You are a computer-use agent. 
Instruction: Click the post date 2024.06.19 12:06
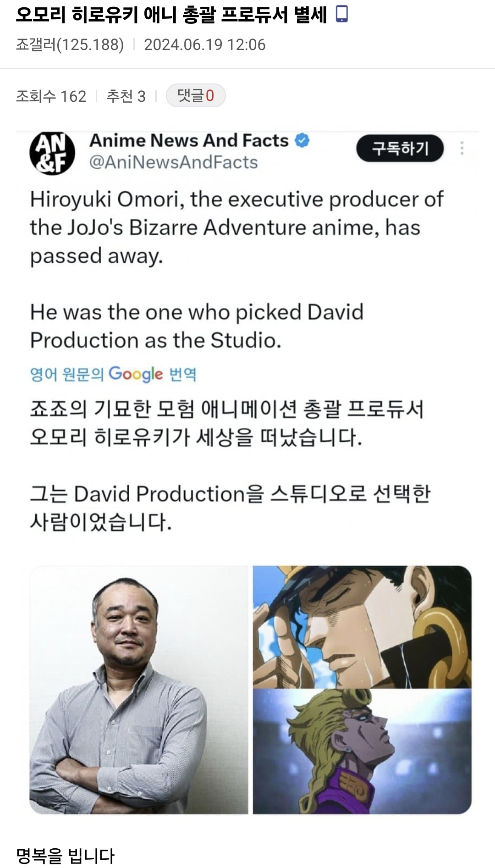pyautogui.click(x=205, y=44)
